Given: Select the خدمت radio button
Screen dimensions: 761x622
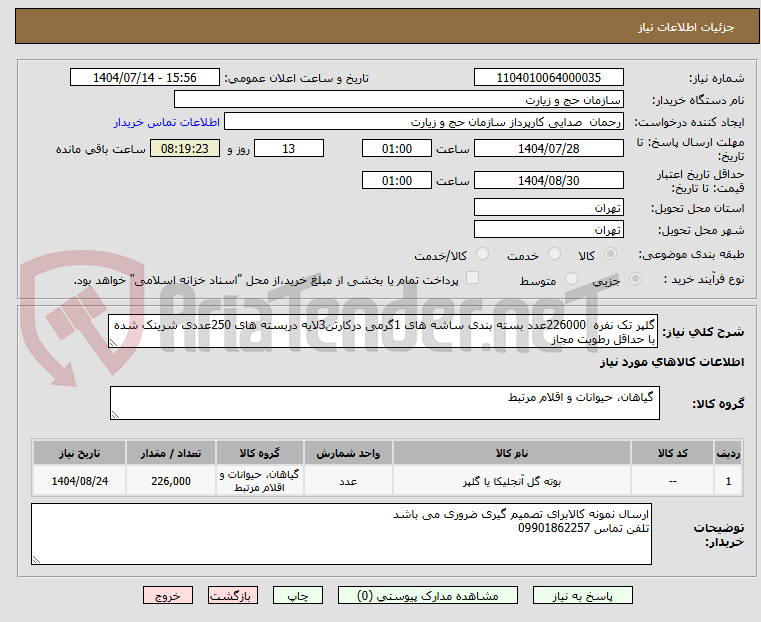Looking at the screenshot, I should pos(554,253).
